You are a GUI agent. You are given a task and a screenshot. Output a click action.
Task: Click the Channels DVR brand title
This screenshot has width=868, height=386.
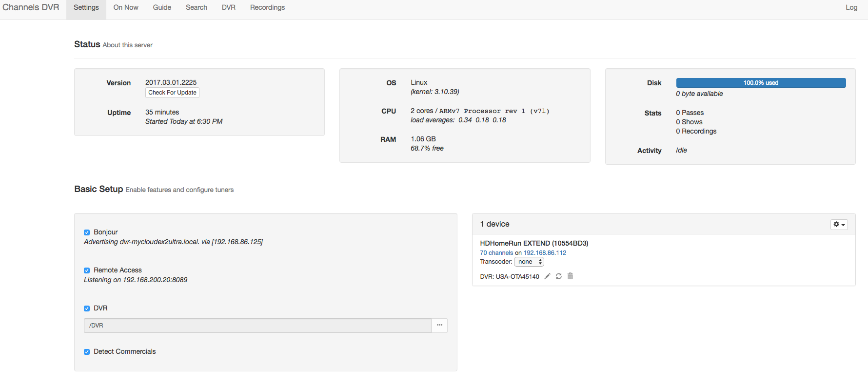click(31, 8)
